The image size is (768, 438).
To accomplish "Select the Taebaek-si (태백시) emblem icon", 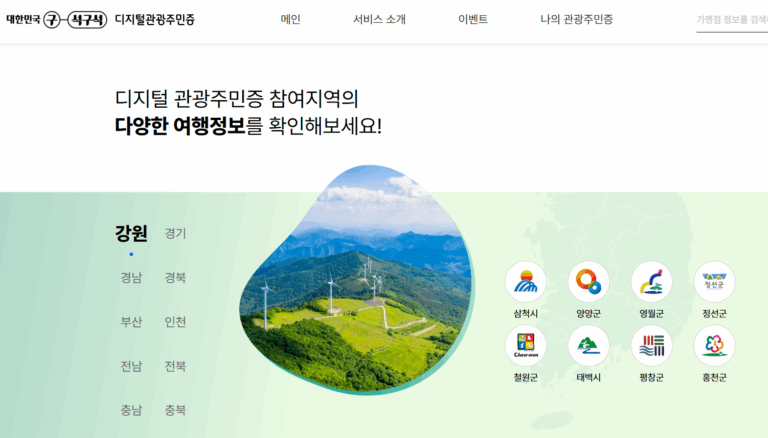I will (x=588, y=345).
